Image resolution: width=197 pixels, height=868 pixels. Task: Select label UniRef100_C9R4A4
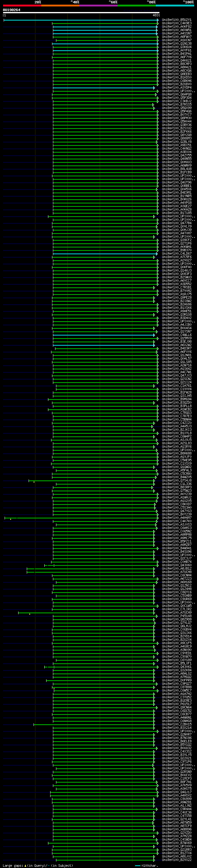pyautogui.click(x=176, y=809)
